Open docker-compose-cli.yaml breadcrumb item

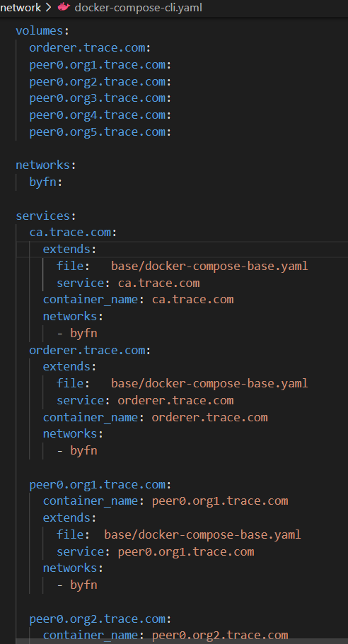pyautogui.click(x=139, y=7)
